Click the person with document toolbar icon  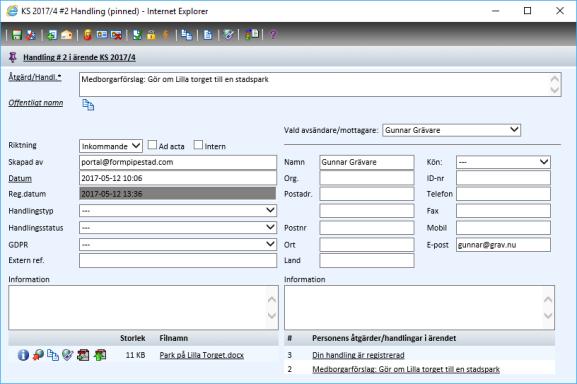click(x=252, y=35)
